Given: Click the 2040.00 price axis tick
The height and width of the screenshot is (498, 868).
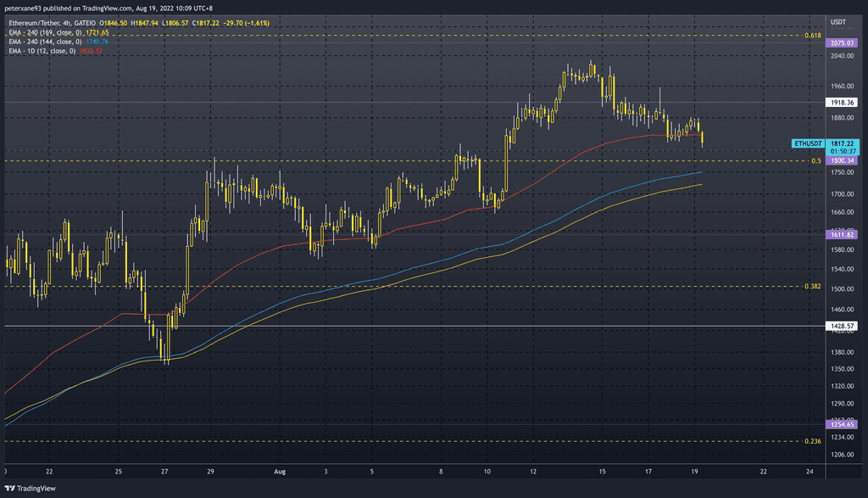Looking at the screenshot, I should coord(843,56).
